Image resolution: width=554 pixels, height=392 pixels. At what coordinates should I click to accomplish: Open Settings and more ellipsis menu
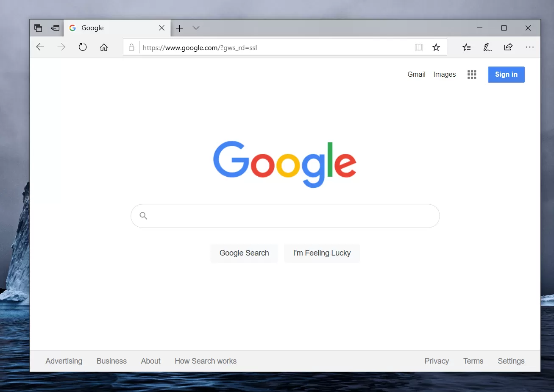point(530,47)
